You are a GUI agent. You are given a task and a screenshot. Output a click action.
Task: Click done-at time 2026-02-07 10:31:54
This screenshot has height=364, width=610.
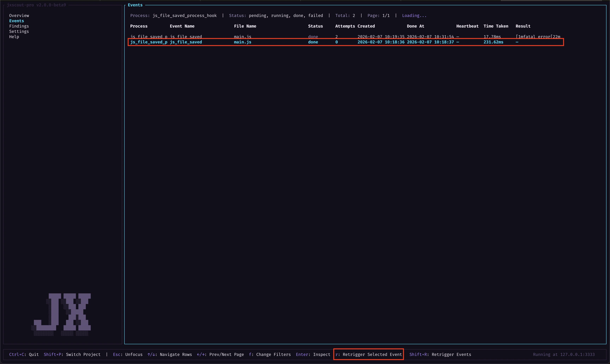coord(430,37)
